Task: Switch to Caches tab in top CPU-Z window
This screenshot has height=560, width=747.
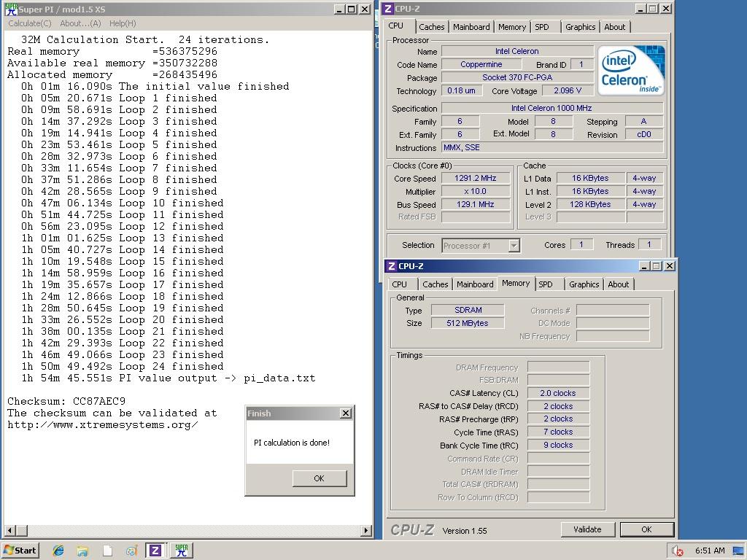Action: pos(432,27)
